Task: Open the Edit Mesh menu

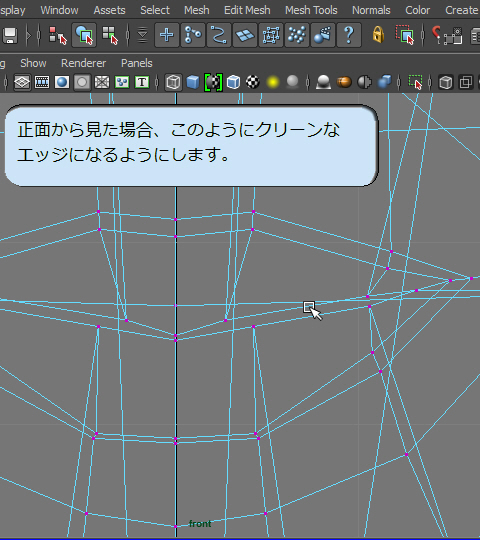Action: coord(247,10)
